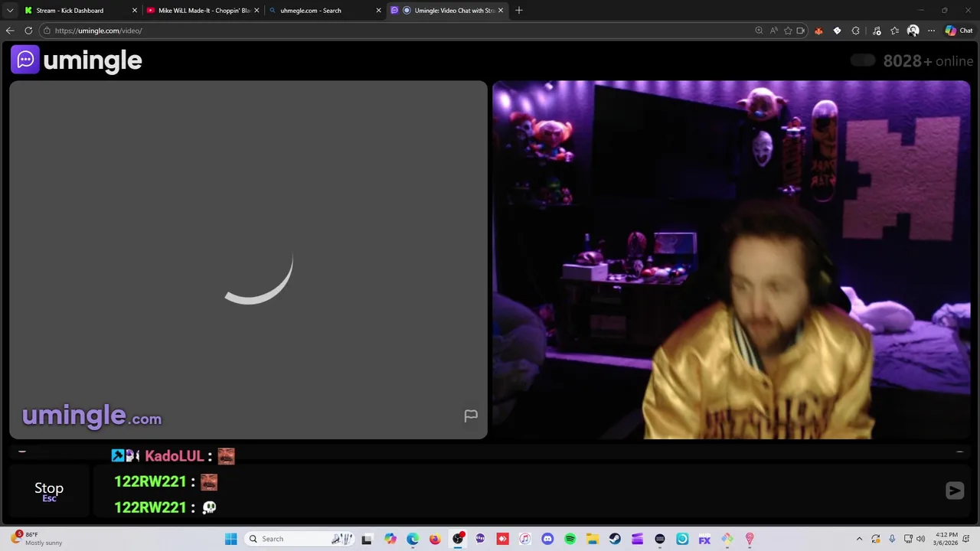Open the Windows Start menu

[230, 539]
